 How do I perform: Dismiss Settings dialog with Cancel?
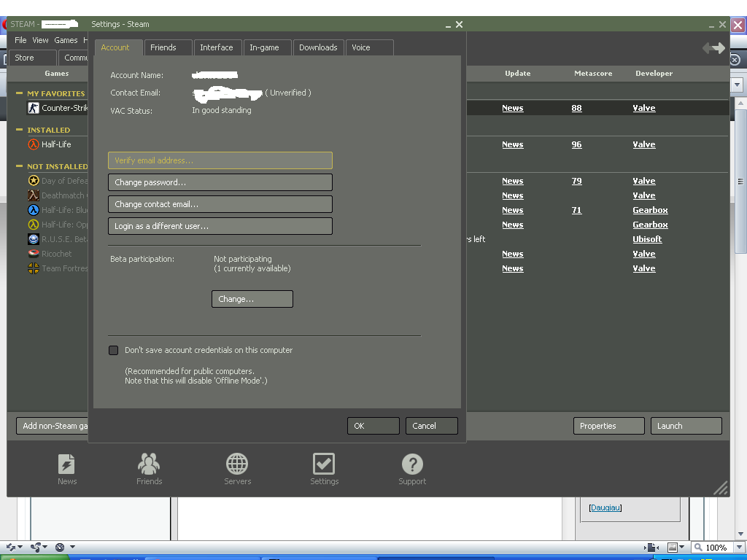[432, 426]
